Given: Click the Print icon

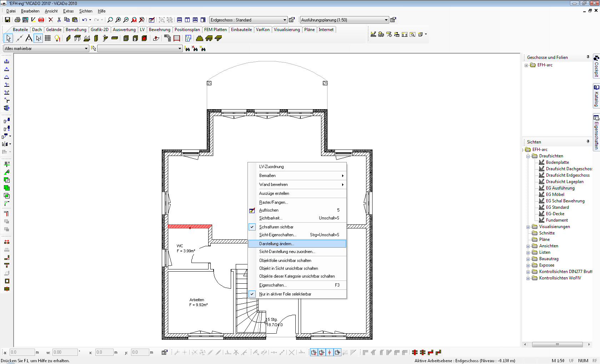Looking at the screenshot, I should click(x=17, y=20).
